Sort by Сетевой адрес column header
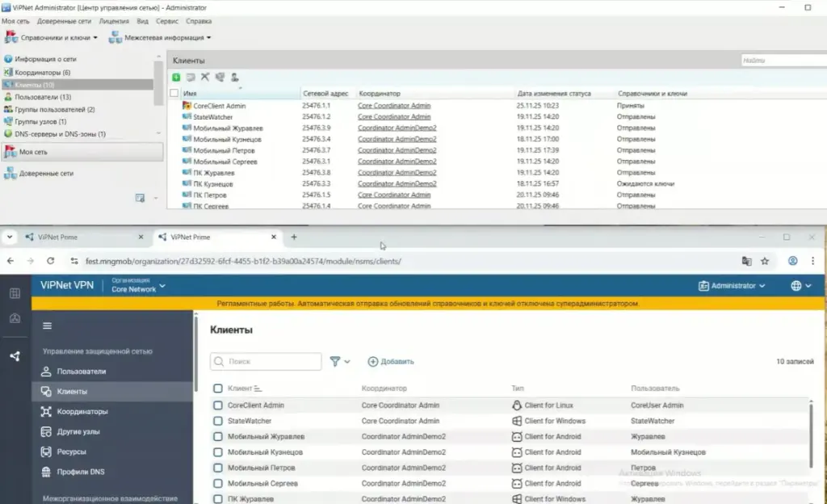Screen dimensions: 827x504 pyautogui.click(x=325, y=94)
